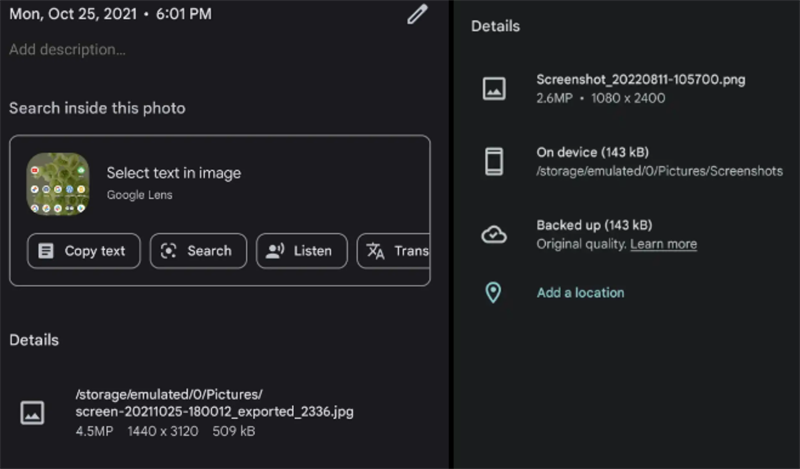800x469 pixels.
Task: Click the Add description field
Action: tap(68, 49)
